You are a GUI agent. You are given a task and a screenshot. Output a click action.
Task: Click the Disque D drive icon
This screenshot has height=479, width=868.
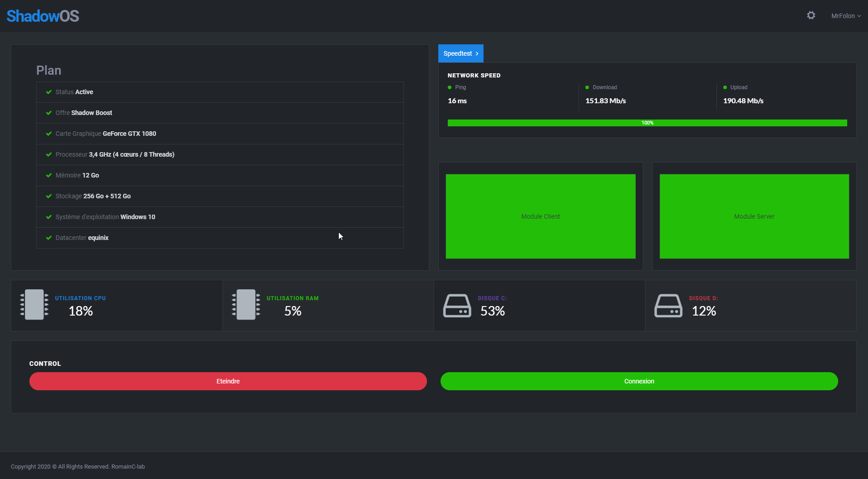(668, 306)
